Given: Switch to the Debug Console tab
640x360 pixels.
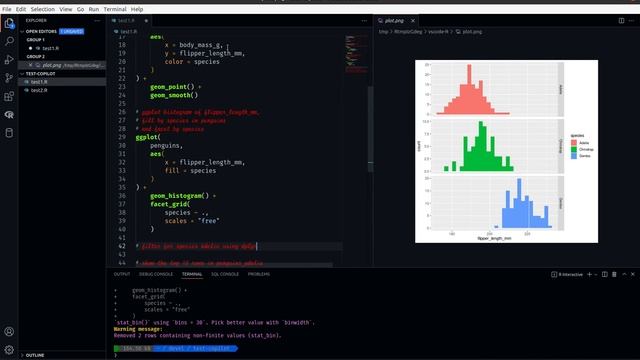Looking at the screenshot, I should 156,274.
